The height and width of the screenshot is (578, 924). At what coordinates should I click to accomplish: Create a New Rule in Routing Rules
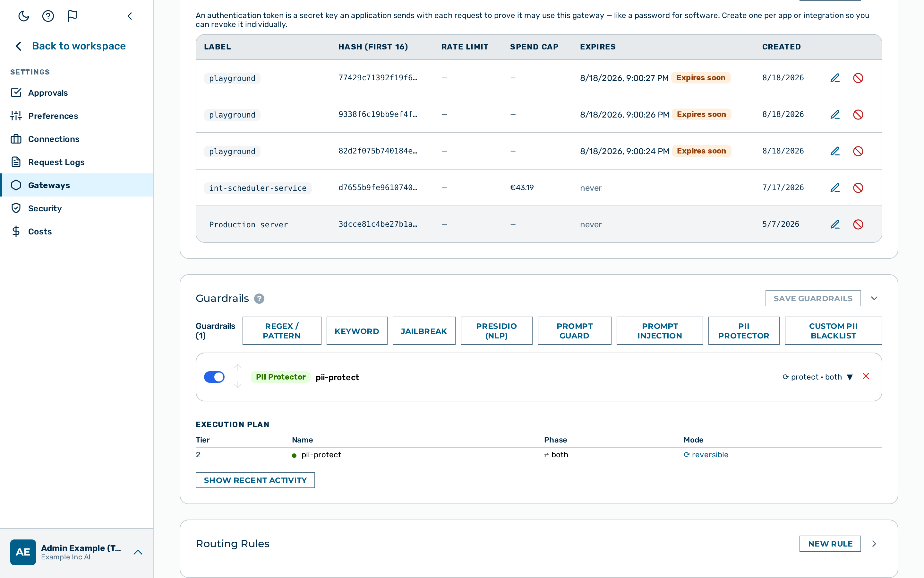click(x=830, y=544)
